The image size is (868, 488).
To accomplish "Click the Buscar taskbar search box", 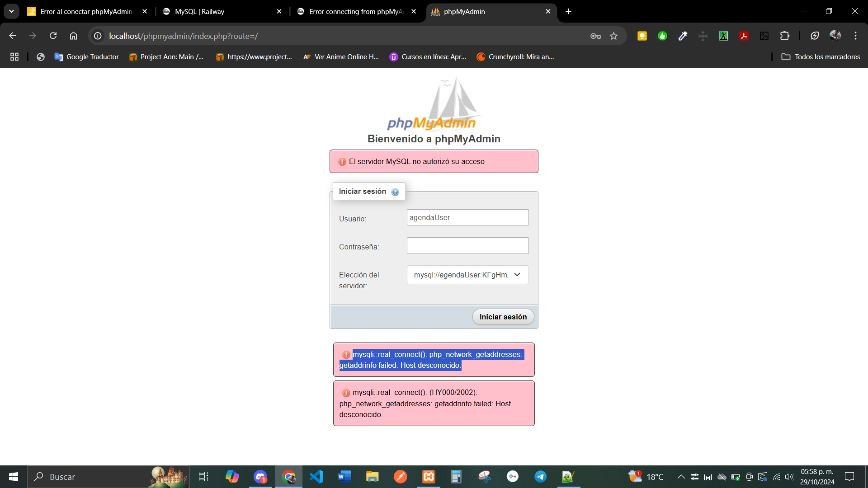I will pos(108,477).
